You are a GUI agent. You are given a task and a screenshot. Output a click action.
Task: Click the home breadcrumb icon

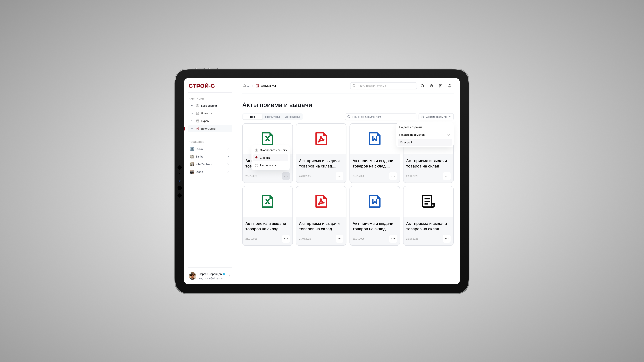pos(244,86)
